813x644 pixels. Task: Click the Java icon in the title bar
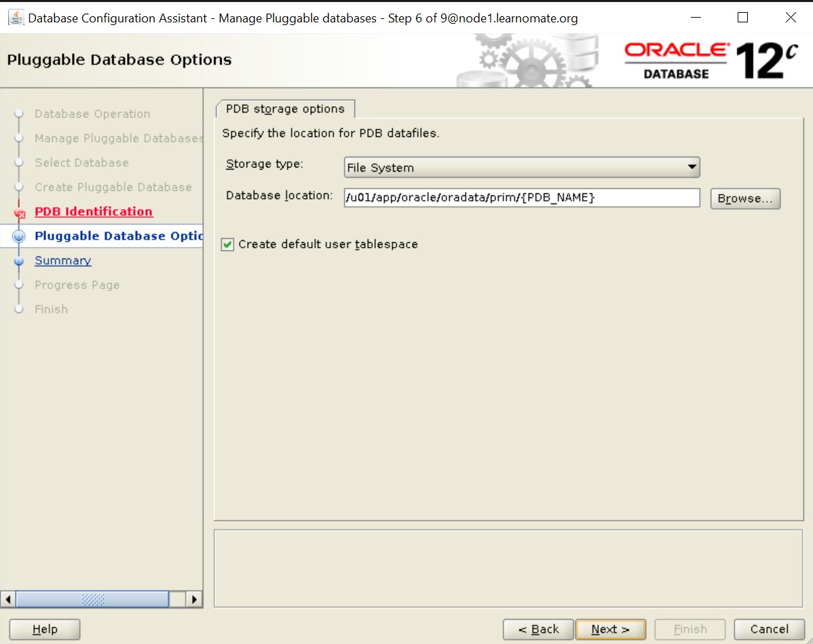16,18
